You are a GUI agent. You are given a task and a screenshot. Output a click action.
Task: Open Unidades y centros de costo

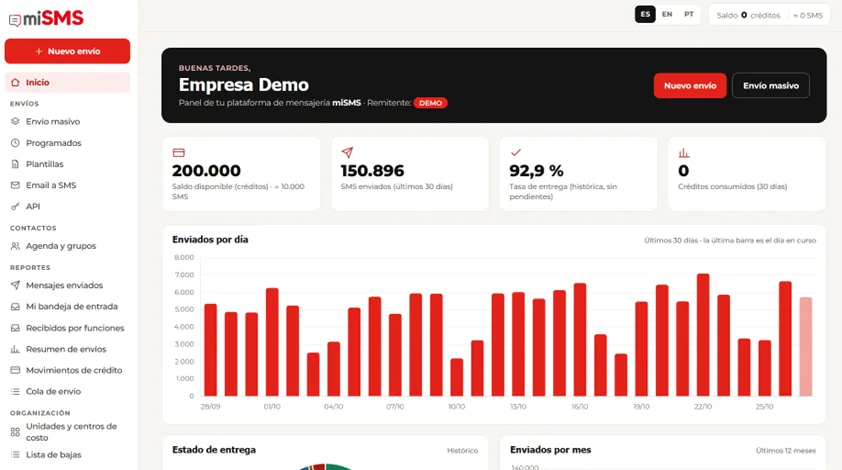pos(67,432)
